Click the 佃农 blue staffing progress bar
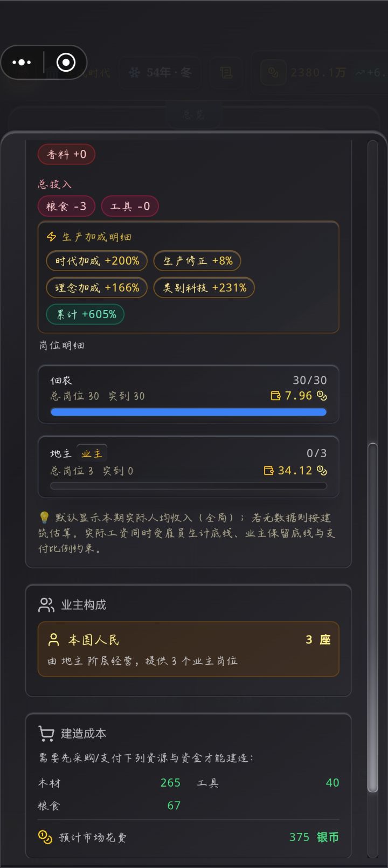The height and width of the screenshot is (868, 388). point(188,411)
